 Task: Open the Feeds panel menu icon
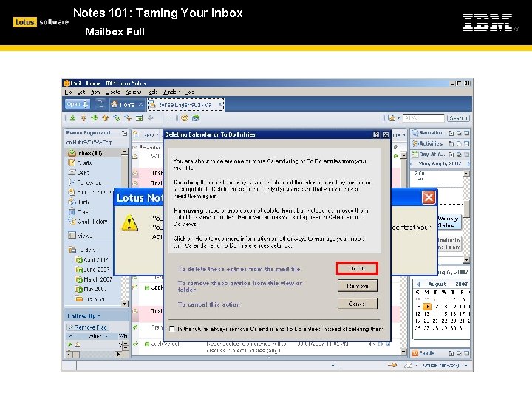pyautogui.click(x=451, y=353)
